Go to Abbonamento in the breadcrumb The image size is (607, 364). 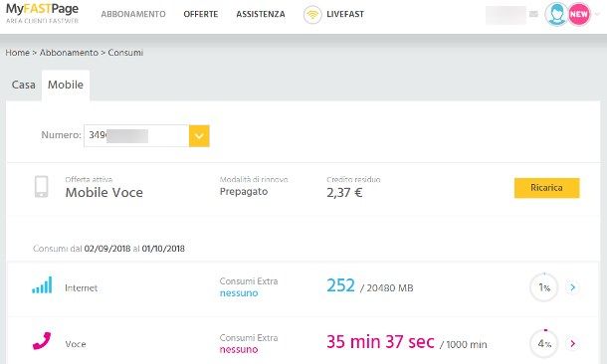click(x=69, y=53)
